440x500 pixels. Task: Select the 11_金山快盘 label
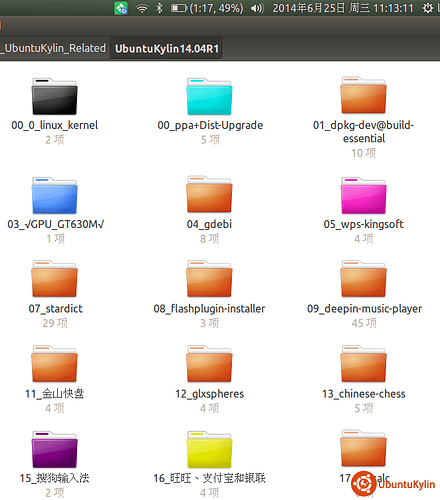(55, 394)
